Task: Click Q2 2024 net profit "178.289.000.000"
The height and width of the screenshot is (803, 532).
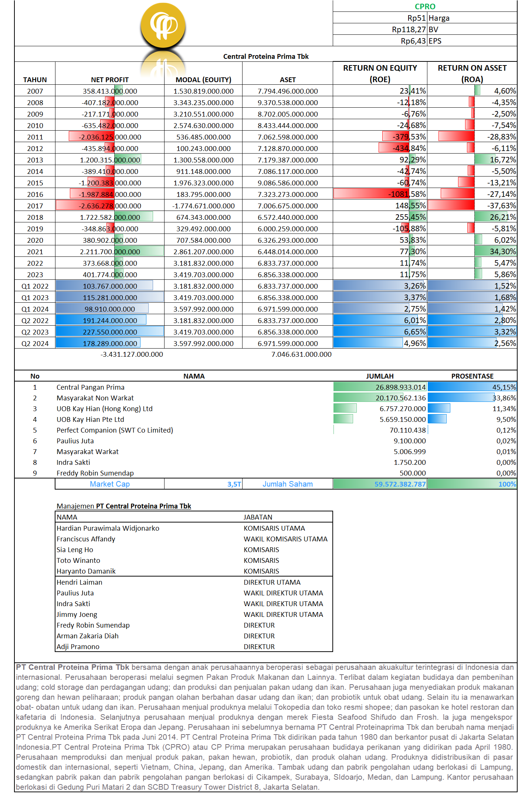Action: coord(110,343)
